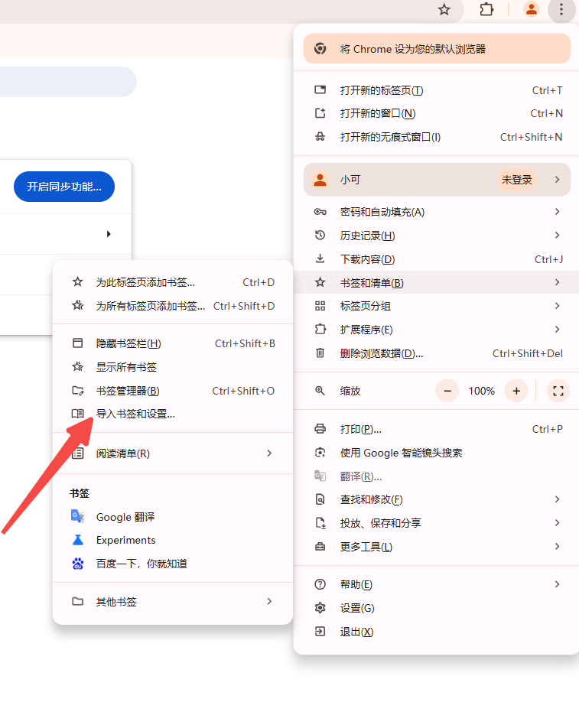
Task: Toggle fullscreen mode button in zoom row
Action: pos(558,391)
